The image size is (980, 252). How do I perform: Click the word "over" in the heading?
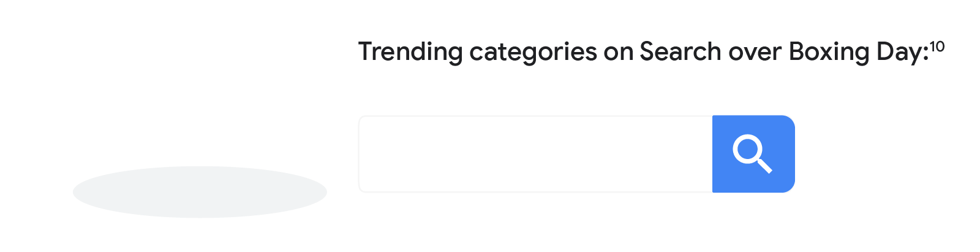(755, 53)
